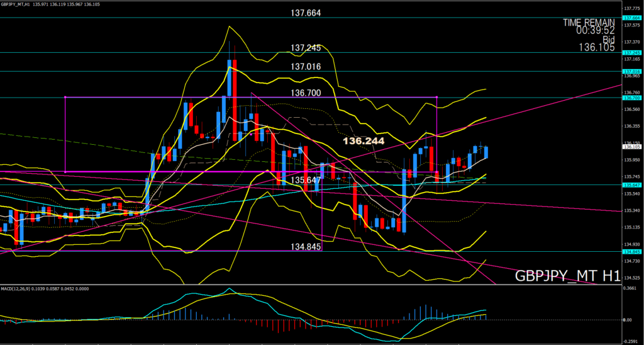
Task: Select the 137.016 level label on chart
Action: [x=306, y=67]
